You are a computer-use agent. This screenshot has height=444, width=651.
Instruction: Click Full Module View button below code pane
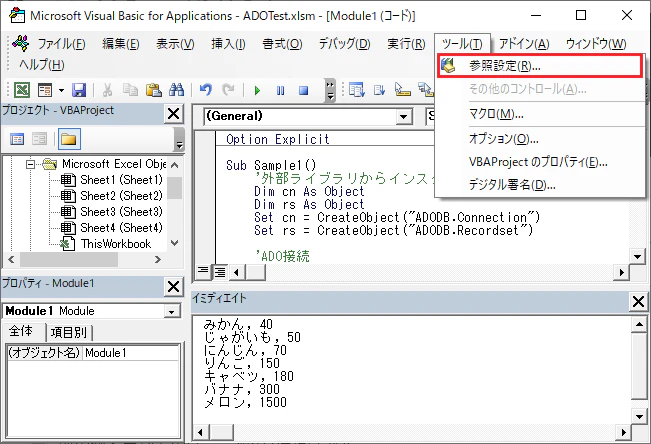pyautogui.click(x=220, y=272)
